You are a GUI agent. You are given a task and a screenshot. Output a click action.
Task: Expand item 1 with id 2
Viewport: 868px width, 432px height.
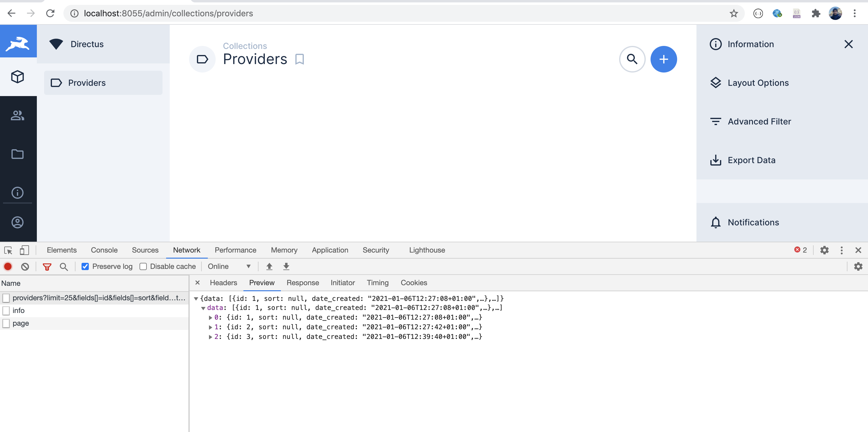pos(210,327)
